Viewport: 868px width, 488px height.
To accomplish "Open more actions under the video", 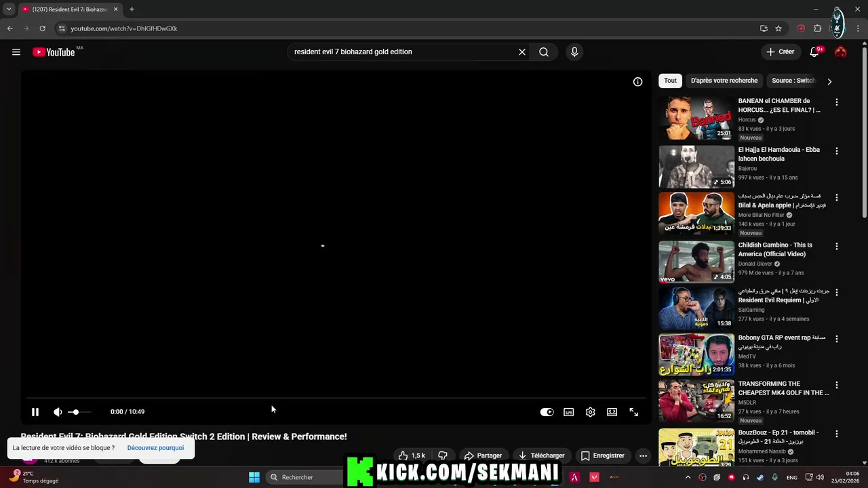I will [x=643, y=455].
